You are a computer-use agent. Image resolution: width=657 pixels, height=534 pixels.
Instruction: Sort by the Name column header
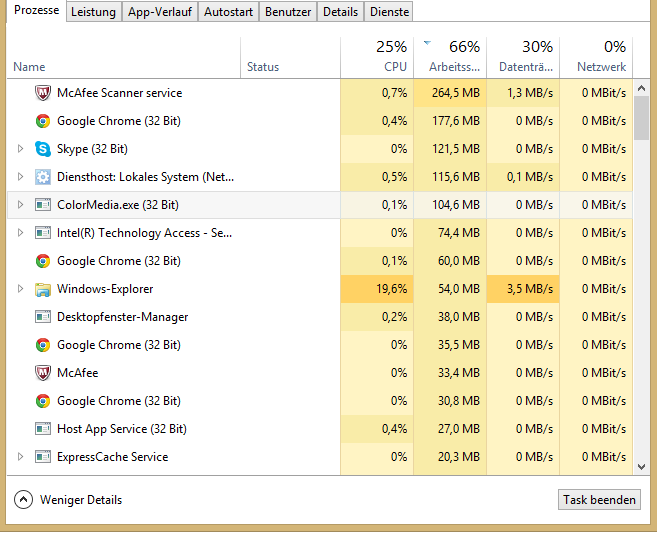click(x=124, y=57)
